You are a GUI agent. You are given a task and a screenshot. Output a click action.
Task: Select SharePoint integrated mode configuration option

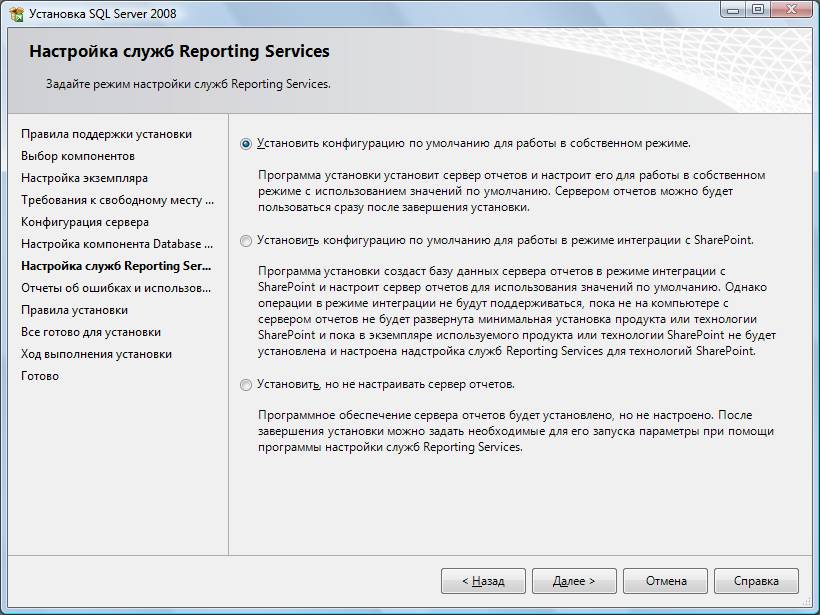[x=246, y=241]
